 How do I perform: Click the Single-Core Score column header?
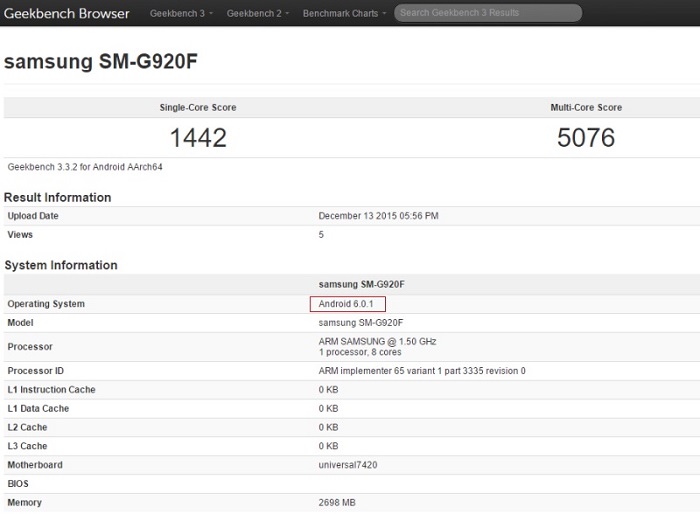pos(198,107)
